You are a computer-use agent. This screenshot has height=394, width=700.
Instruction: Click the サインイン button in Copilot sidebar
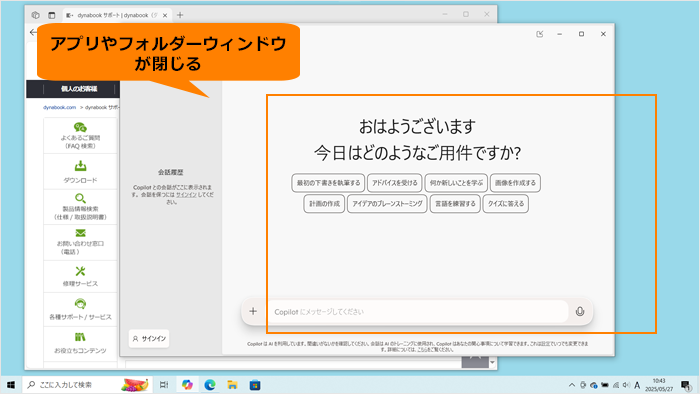click(149, 339)
